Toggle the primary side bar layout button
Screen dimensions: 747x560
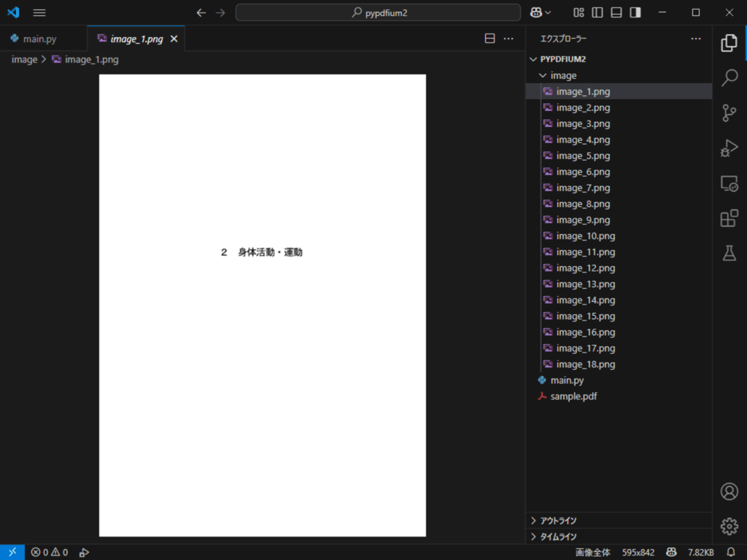pyautogui.click(x=597, y=12)
